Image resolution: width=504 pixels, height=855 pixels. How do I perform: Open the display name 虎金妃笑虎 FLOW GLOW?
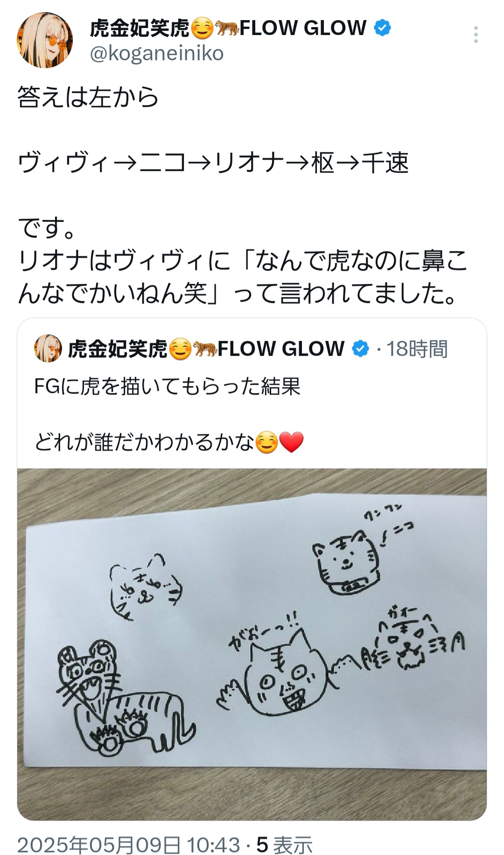pos(228,28)
